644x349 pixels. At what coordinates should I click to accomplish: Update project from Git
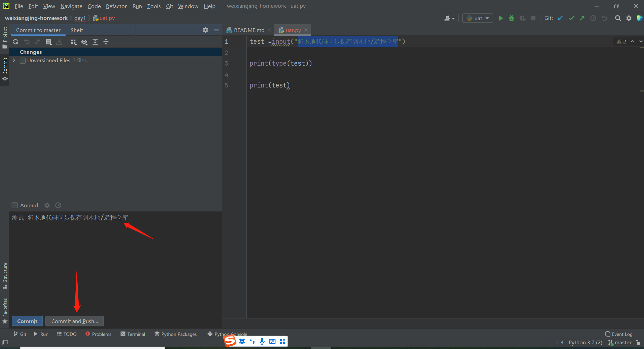pyautogui.click(x=560, y=18)
